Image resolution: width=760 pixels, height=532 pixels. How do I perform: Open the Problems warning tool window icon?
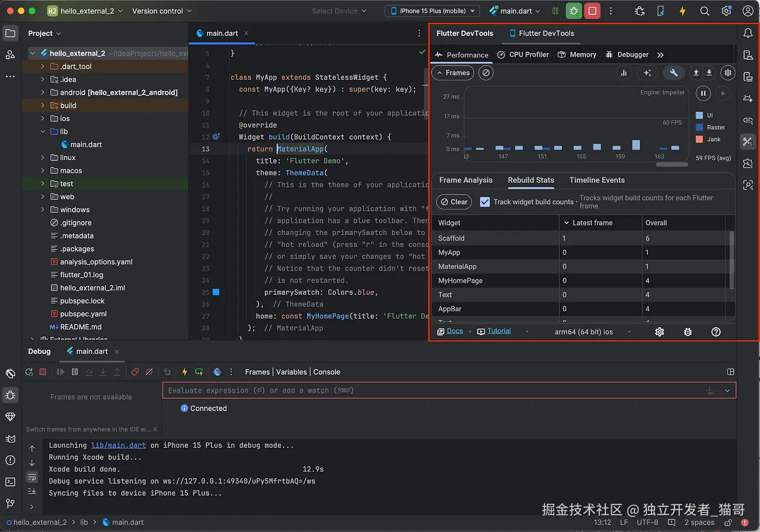click(10, 460)
